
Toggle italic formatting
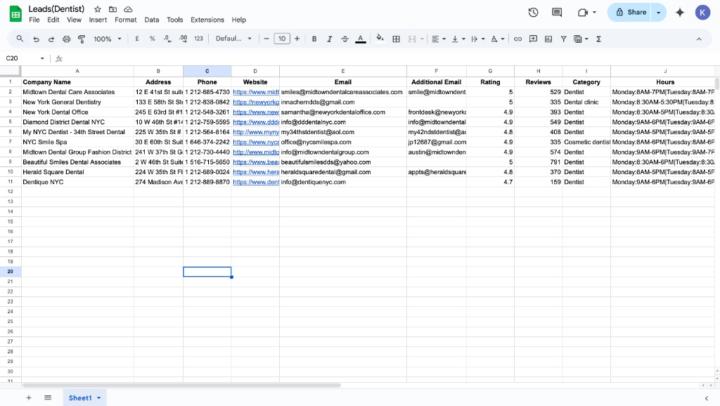(x=329, y=39)
